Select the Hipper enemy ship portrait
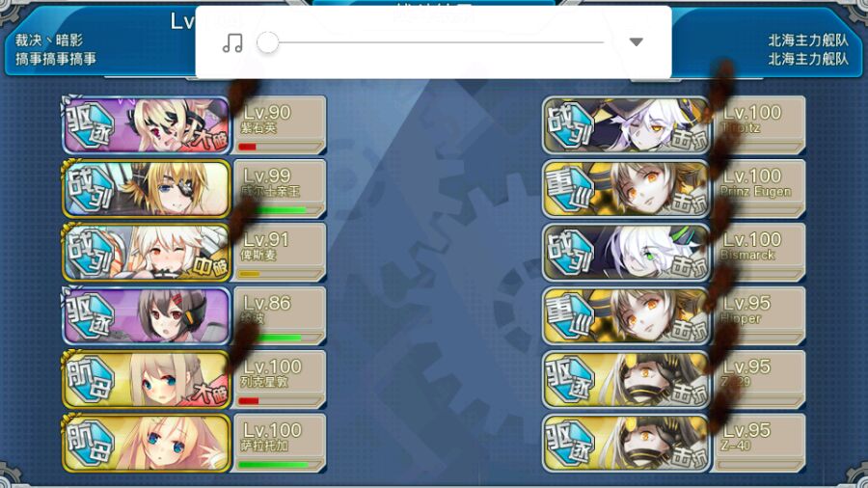 tap(627, 316)
